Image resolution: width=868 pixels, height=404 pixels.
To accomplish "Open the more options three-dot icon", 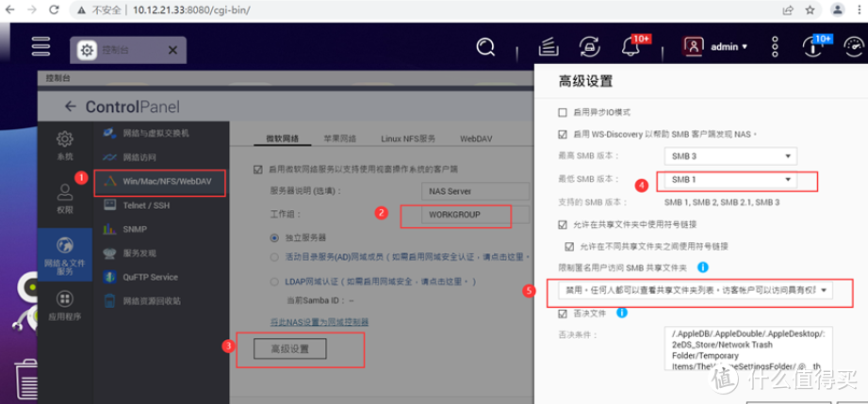I will [775, 47].
